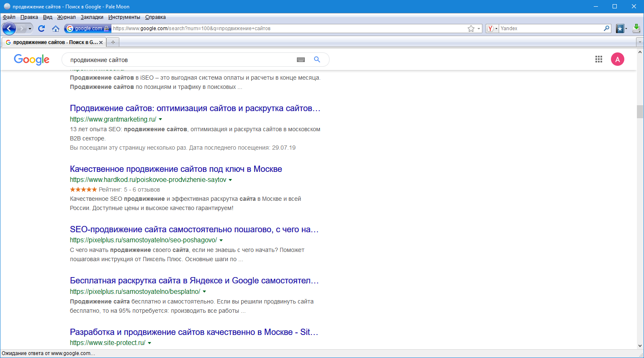Open the google.com site identity button
The image size is (644, 358).
pyautogui.click(x=88, y=29)
